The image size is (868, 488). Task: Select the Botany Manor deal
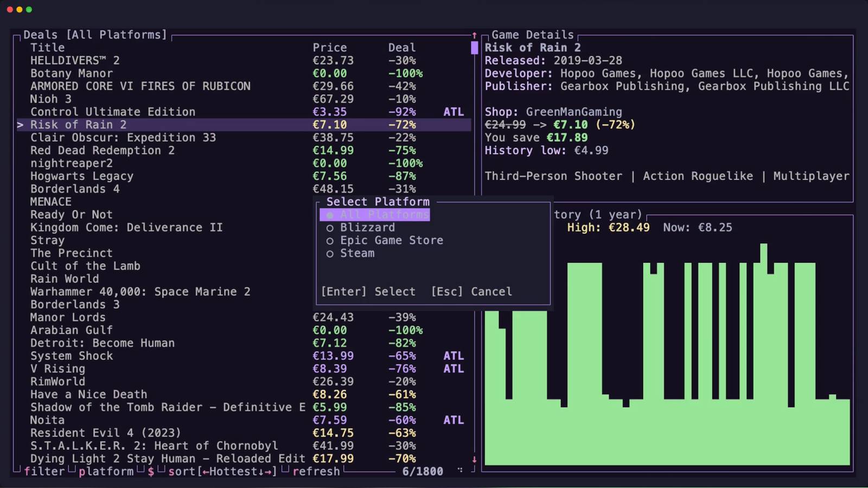[244, 73]
